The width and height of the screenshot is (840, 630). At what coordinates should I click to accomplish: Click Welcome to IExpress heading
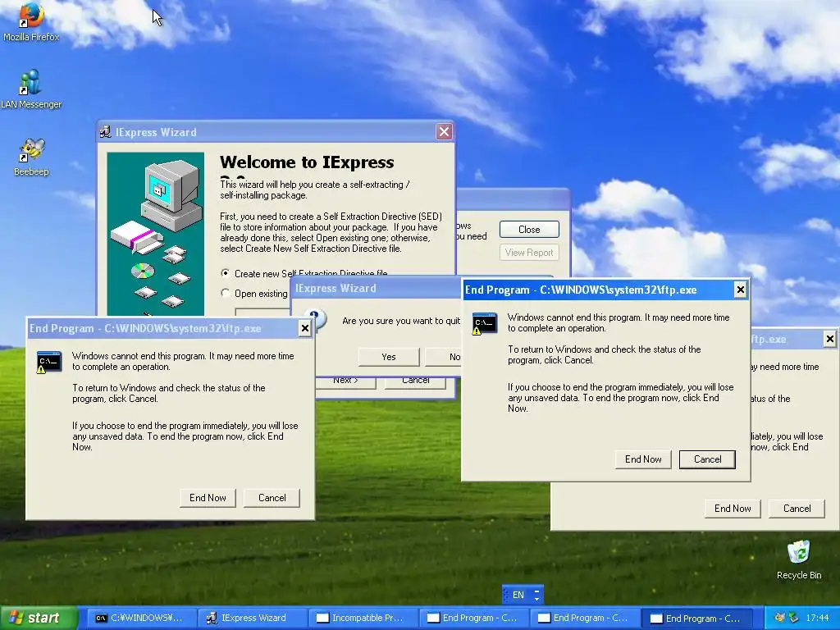pyautogui.click(x=307, y=162)
